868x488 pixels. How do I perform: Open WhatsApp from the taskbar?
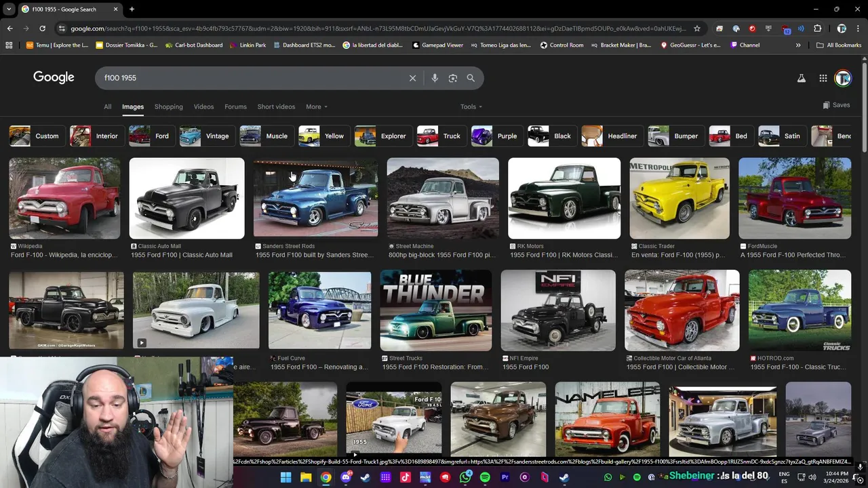pyautogui.click(x=465, y=477)
